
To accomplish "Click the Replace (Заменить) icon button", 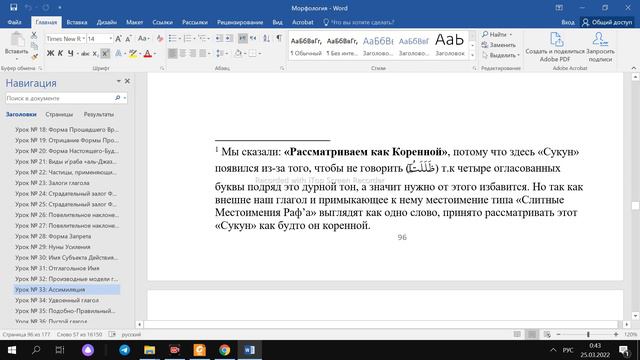I will (x=498, y=45).
